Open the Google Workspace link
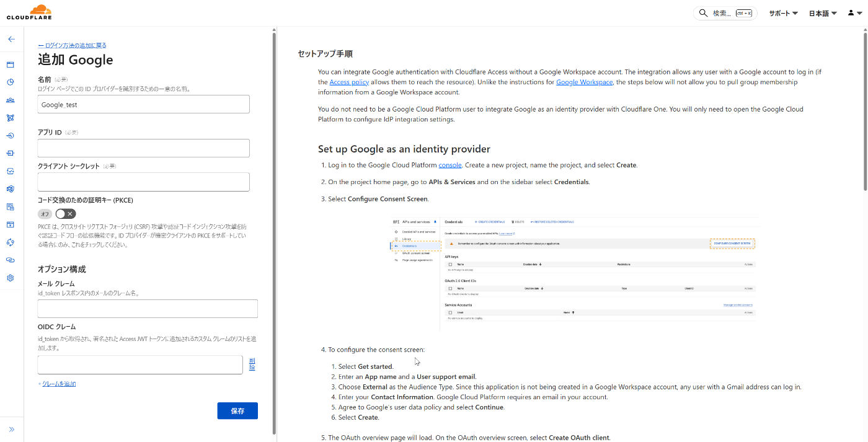 (584, 82)
